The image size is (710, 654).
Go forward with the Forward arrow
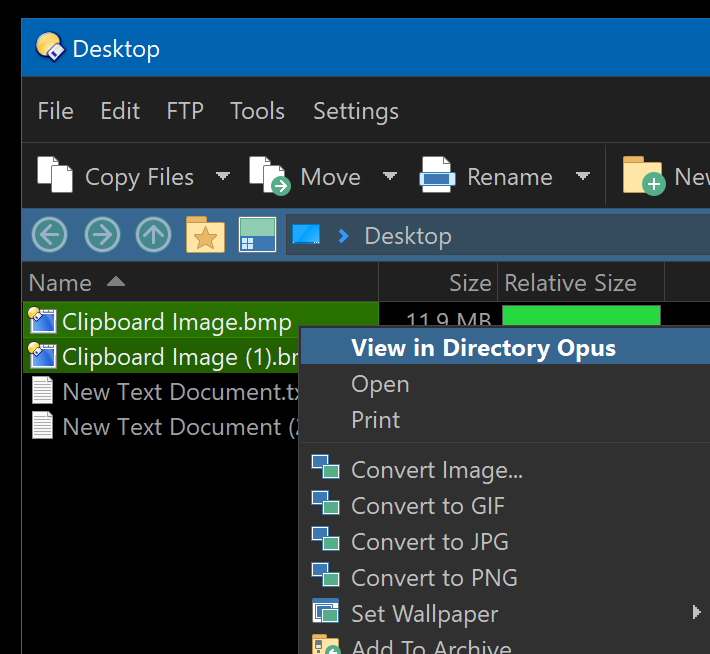102,235
